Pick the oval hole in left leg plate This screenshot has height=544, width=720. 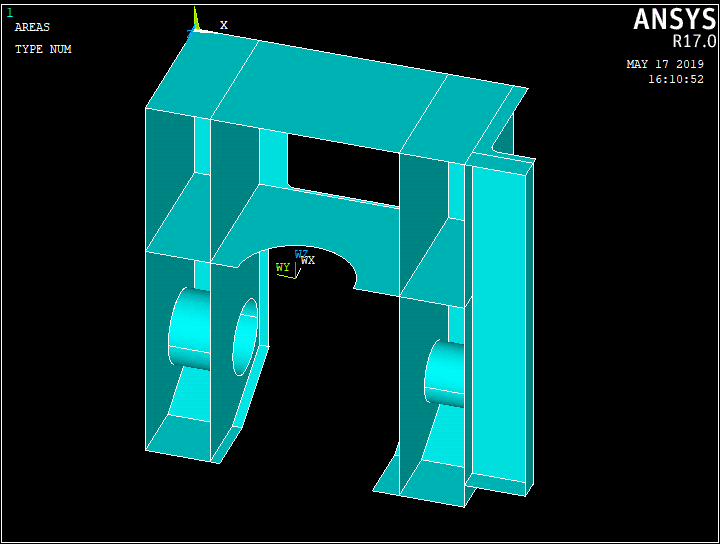[245, 336]
